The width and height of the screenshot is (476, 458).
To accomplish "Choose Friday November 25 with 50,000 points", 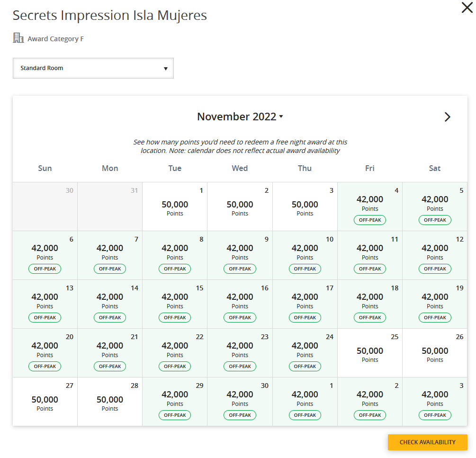I will [370, 353].
